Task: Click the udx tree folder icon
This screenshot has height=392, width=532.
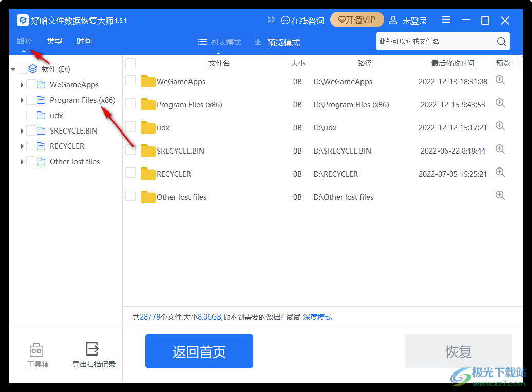Action: pos(41,116)
